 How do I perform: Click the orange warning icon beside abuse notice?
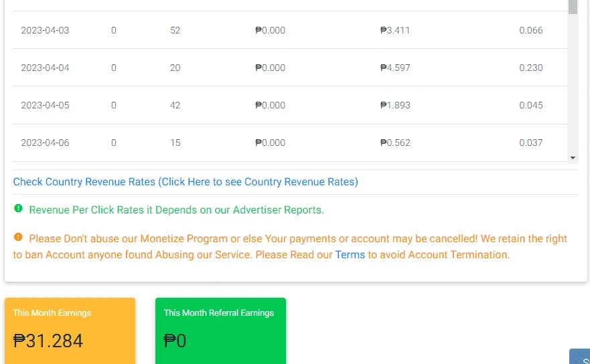(x=18, y=237)
